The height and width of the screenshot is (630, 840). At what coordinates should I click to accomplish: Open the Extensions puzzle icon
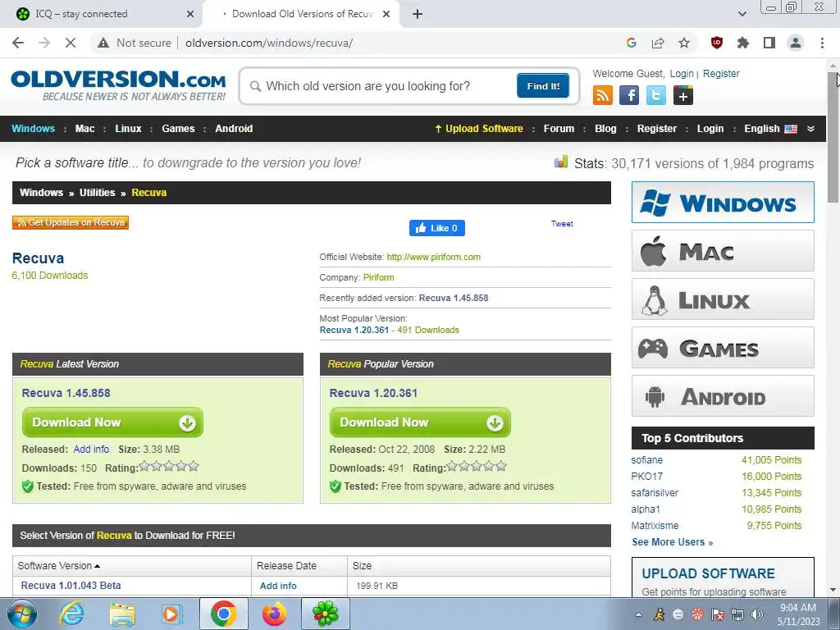[x=743, y=43]
